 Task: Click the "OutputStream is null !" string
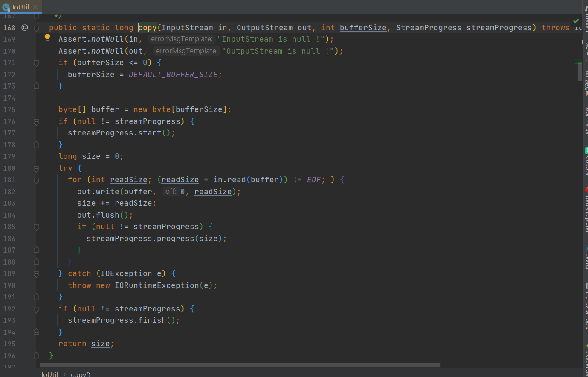[278, 51]
